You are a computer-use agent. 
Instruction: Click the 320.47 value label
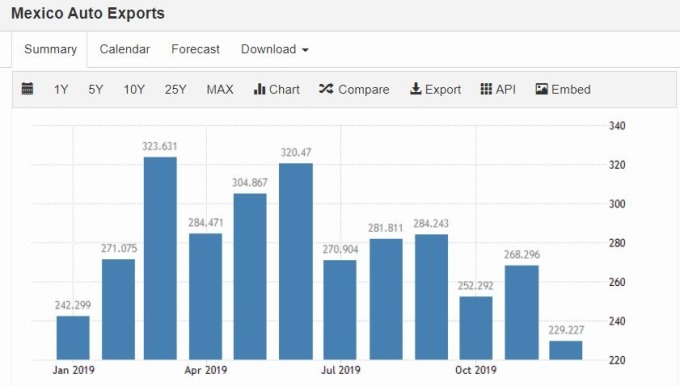tap(296, 153)
